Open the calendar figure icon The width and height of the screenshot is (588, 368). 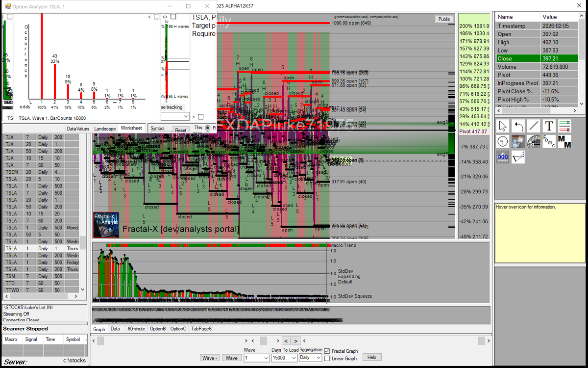(x=518, y=142)
